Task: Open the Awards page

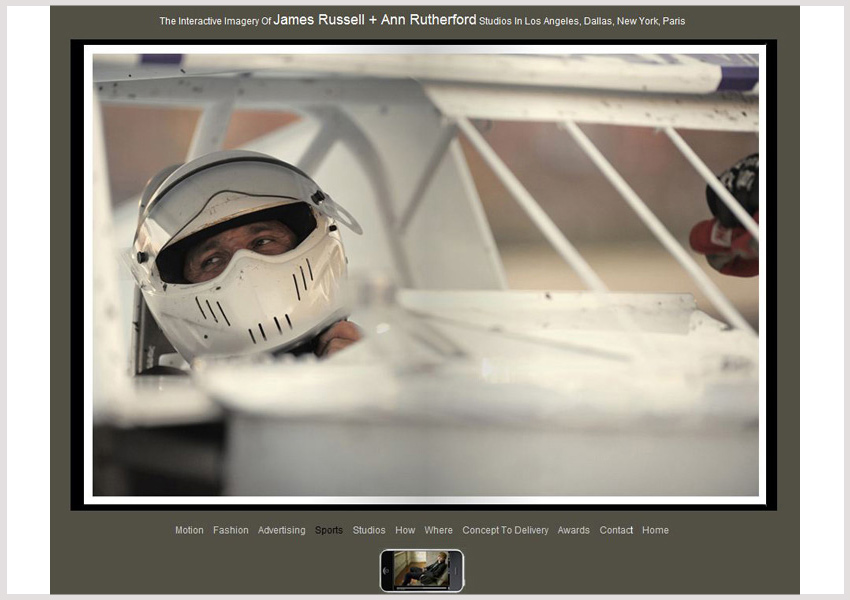Action: click(x=574, y=530)
